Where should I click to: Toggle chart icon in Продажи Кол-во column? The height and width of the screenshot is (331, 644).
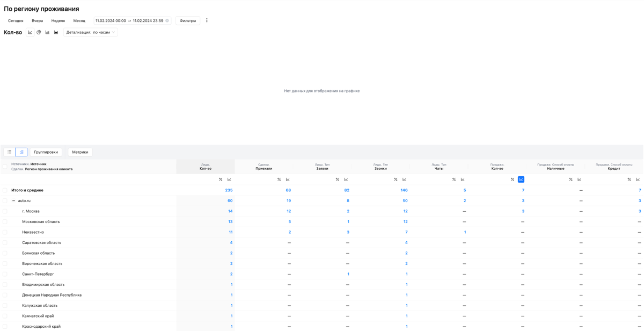point(521,179)
